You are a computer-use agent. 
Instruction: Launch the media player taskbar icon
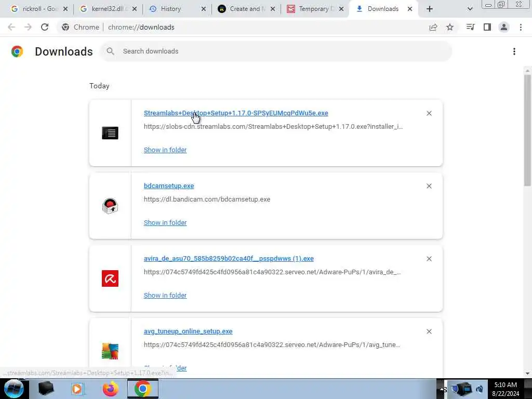click(x=78, y=389)
